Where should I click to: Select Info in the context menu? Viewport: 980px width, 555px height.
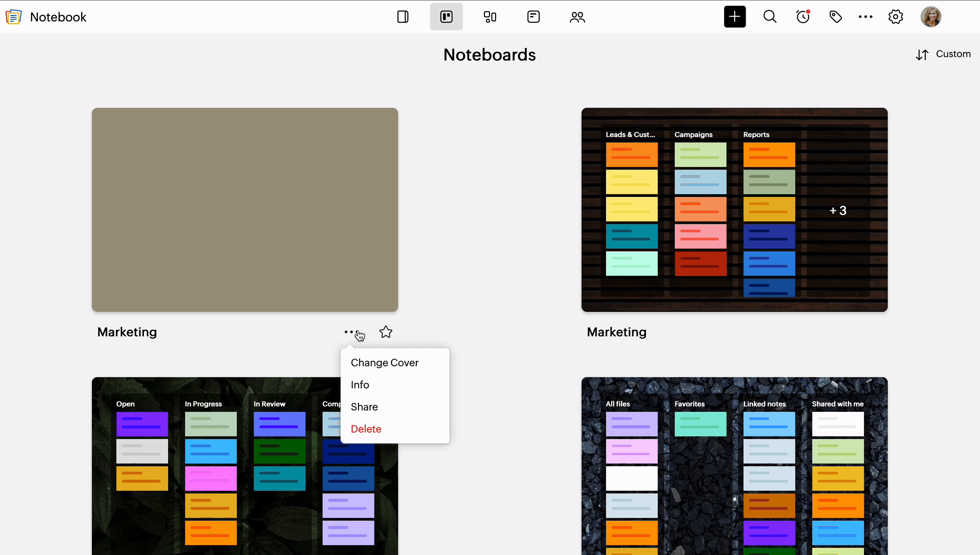click(x=360, y=385)
